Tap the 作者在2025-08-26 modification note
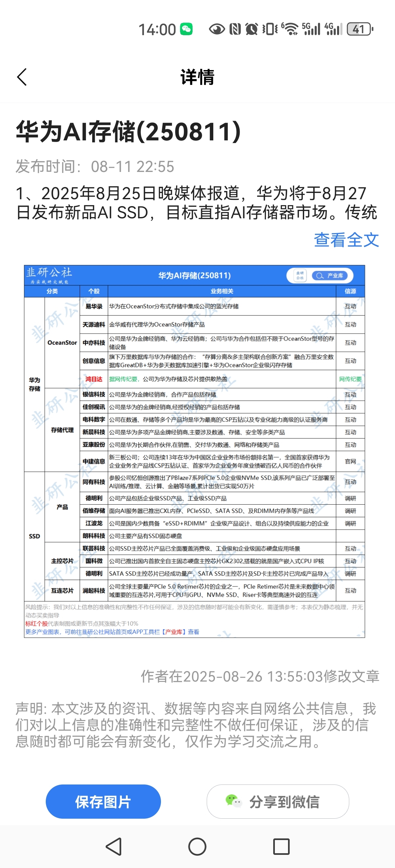This screenshot has height=868, width=395. pyautogui.click(x=260, y=676)
